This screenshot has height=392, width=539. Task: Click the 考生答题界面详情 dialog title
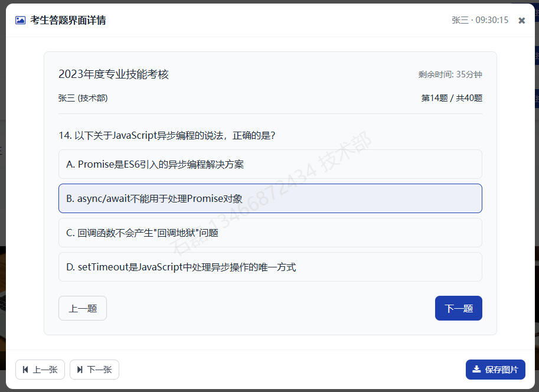[x=68, y=20]
